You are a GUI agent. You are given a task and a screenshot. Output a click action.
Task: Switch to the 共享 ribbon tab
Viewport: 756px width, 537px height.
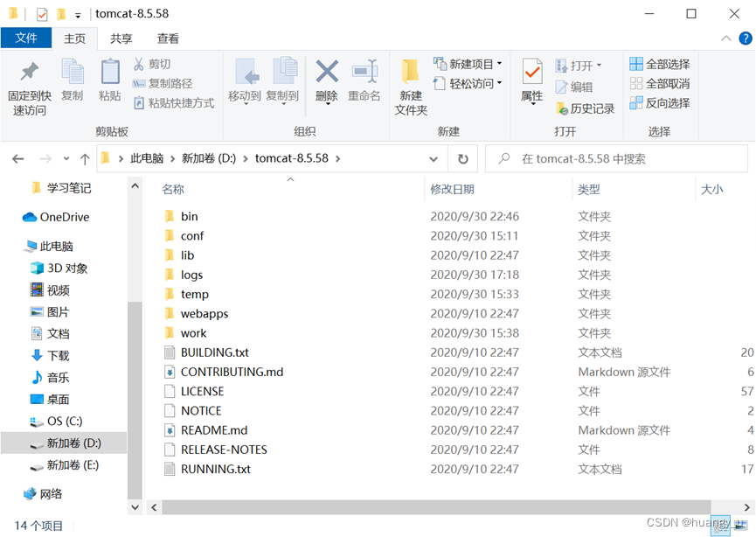click(121, 38)
